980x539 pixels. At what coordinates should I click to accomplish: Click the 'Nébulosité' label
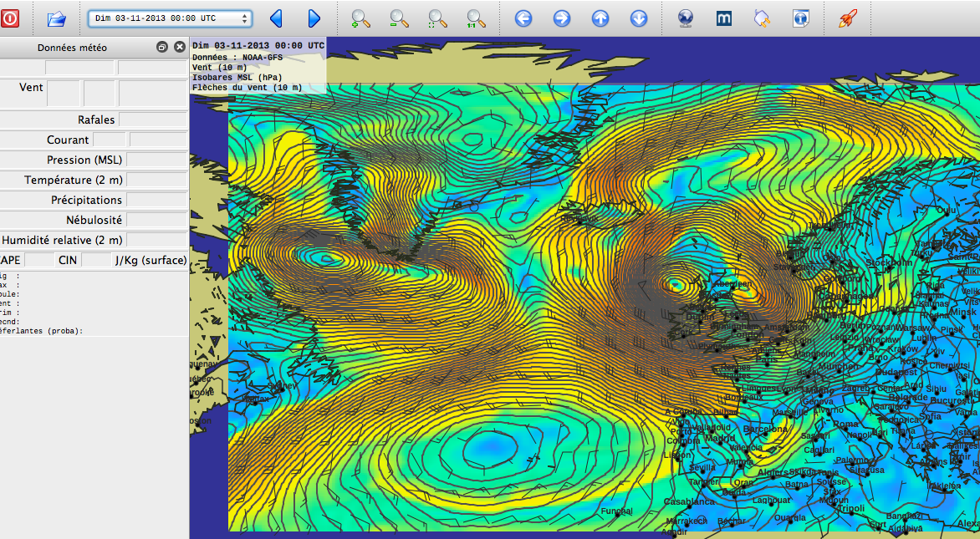pos(94,220)
